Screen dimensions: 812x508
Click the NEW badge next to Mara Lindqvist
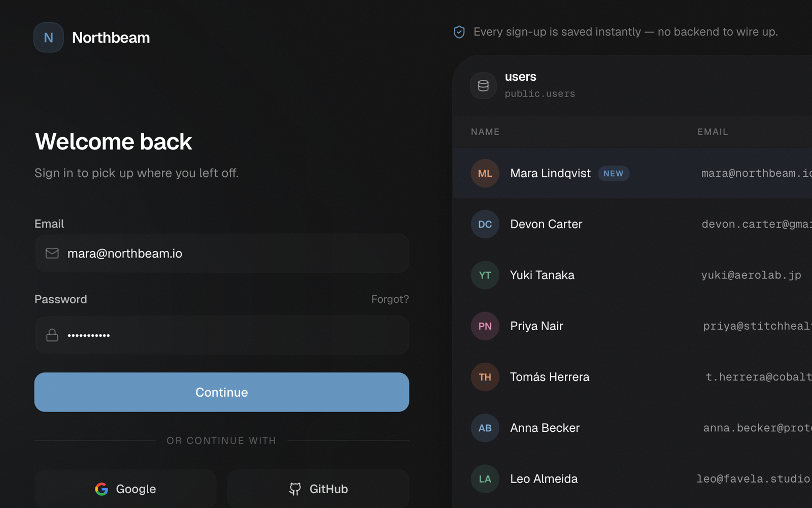[614, 173]
